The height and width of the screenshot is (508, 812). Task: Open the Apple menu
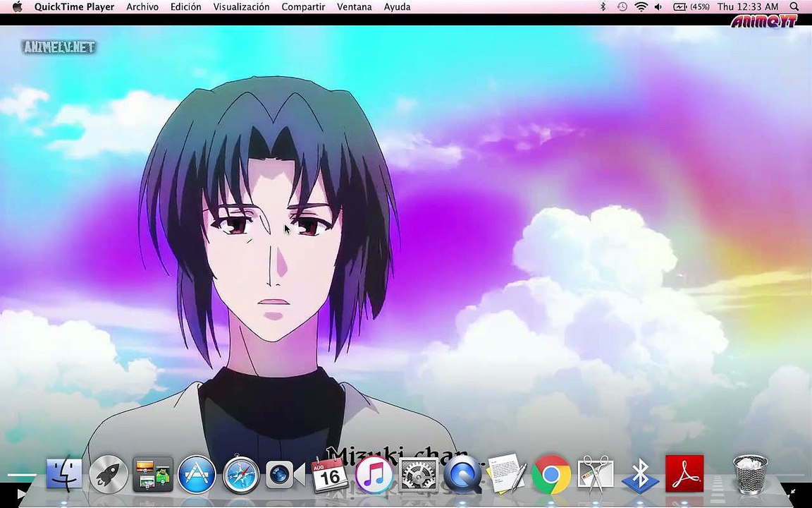click(x=17, y=7)
